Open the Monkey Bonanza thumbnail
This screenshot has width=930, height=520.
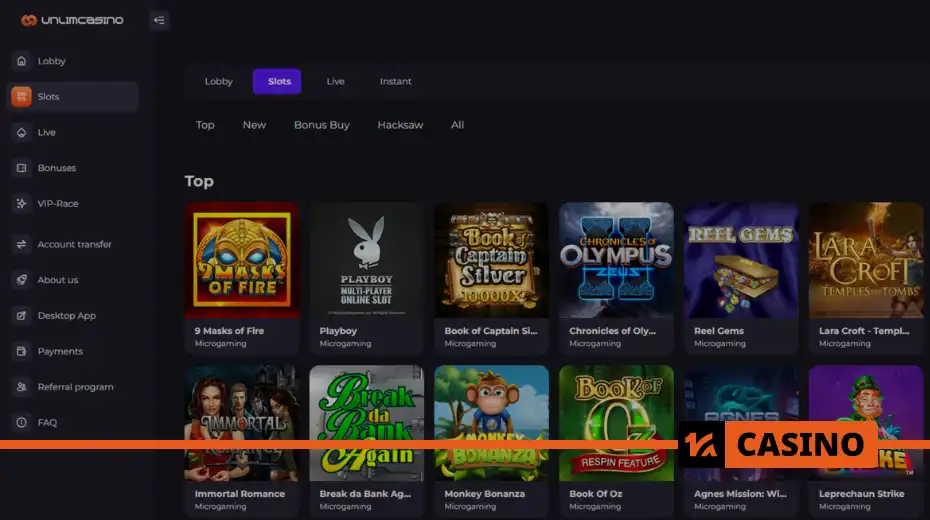point(491,423)
